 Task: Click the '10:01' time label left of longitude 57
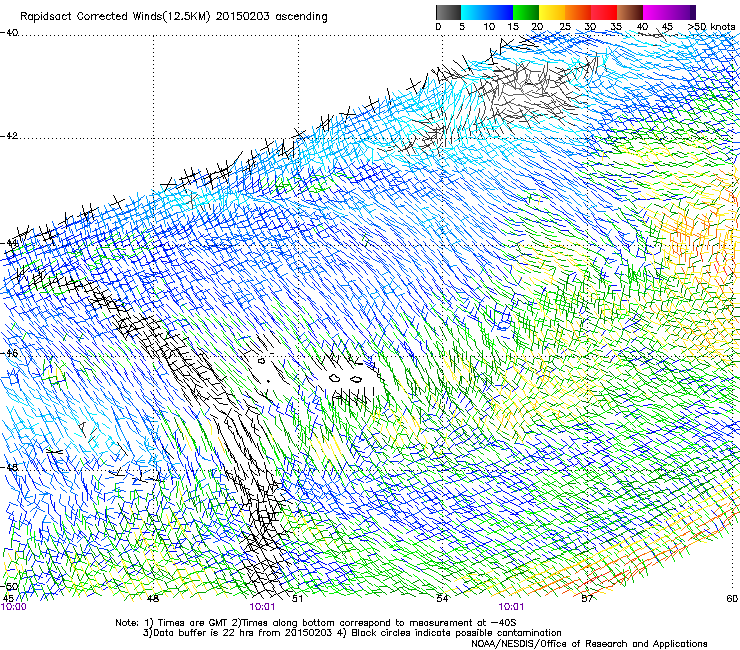511,607
